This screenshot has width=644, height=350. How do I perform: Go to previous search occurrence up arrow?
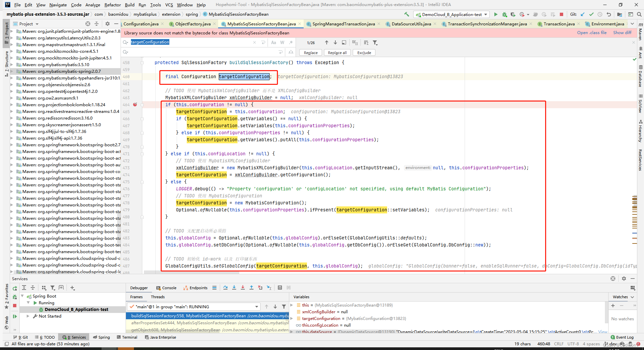tap(326, 42)
